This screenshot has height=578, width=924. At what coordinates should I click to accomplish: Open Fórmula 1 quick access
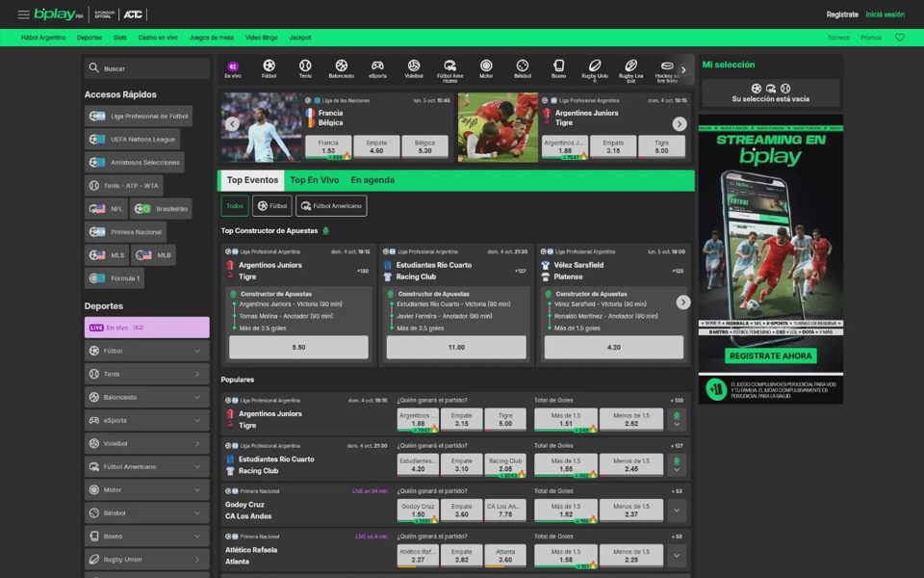pyautogui.click(x=115, y=278)
